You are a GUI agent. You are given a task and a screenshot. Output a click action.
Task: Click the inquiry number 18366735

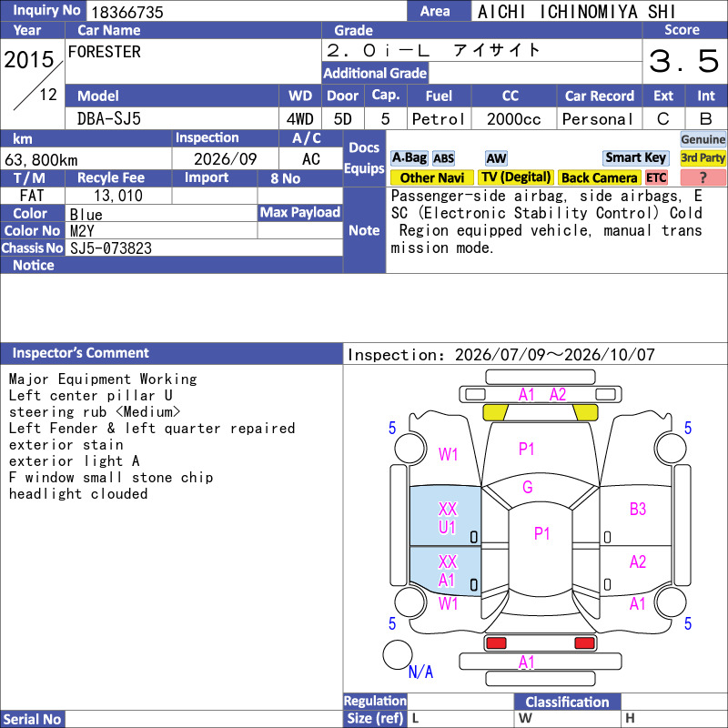(x=127, y=12)
